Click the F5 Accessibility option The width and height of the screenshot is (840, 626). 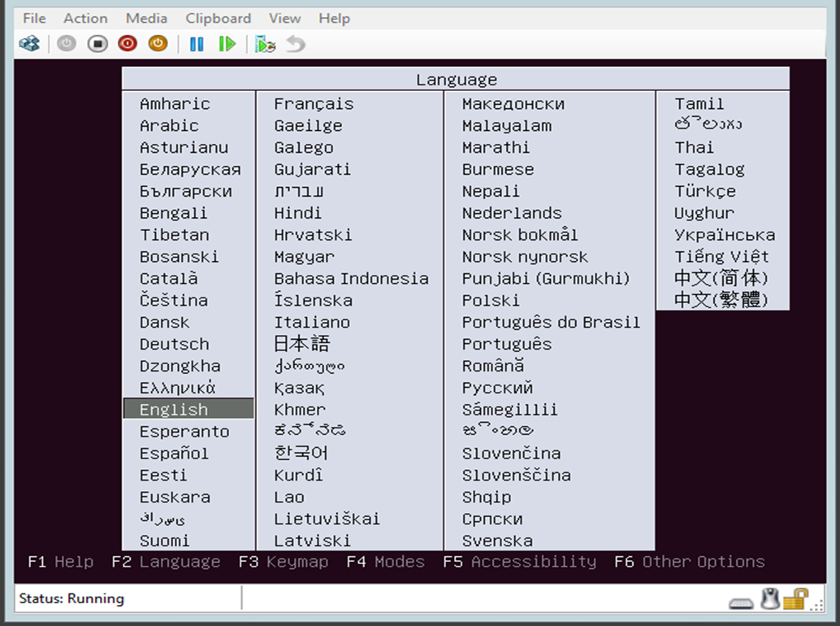point(520,562)
